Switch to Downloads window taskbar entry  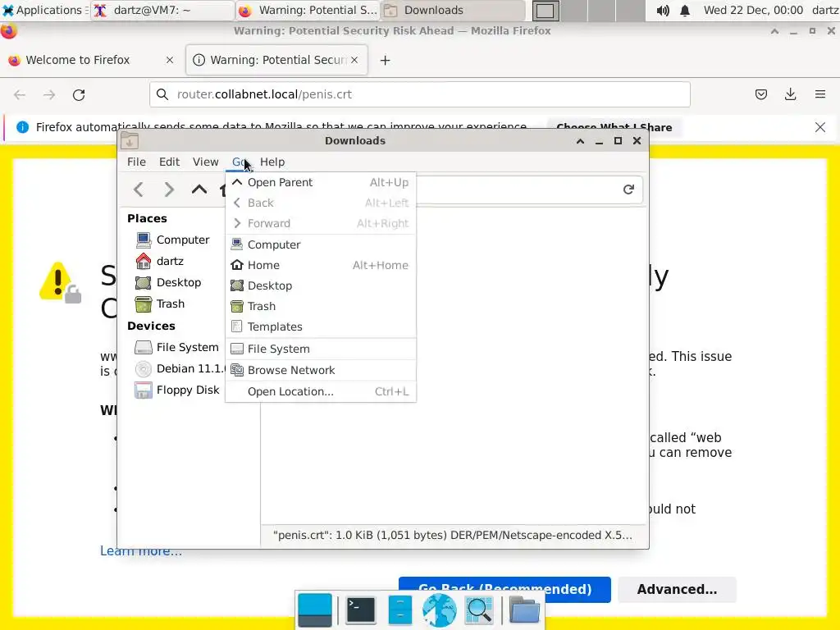[452, 10]
